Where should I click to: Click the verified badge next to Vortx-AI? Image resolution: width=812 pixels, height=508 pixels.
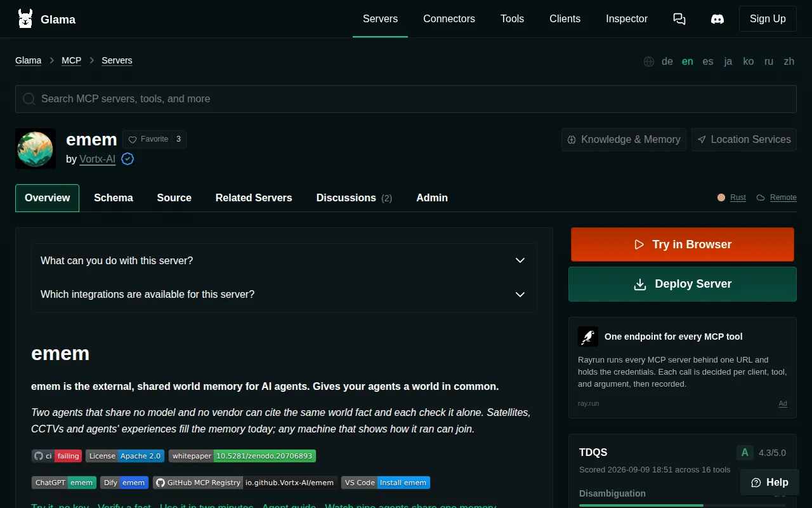[128, 159]
